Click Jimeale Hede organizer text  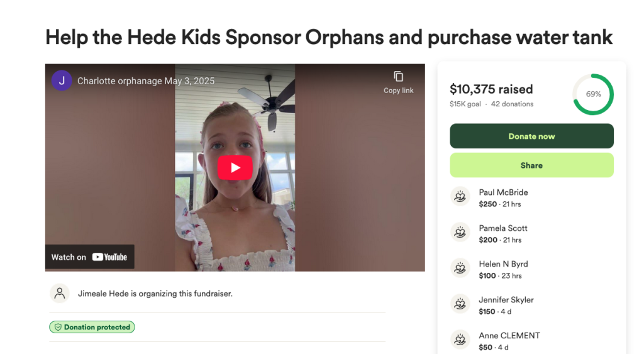(x=155, y=293)
